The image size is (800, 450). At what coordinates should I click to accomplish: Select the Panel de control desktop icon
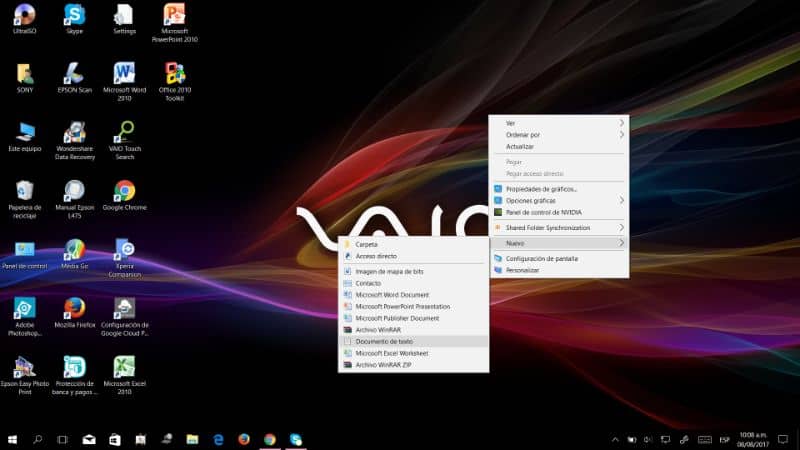(24, 254)
